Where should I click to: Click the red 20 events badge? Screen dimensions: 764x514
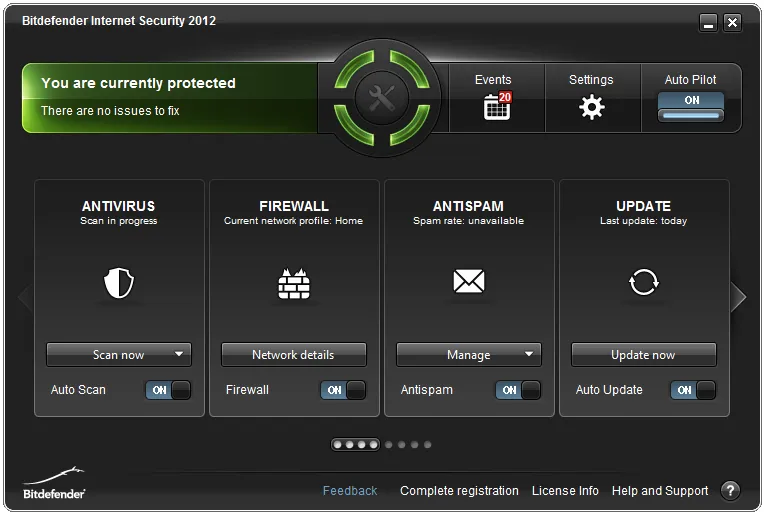coord(505,97)
